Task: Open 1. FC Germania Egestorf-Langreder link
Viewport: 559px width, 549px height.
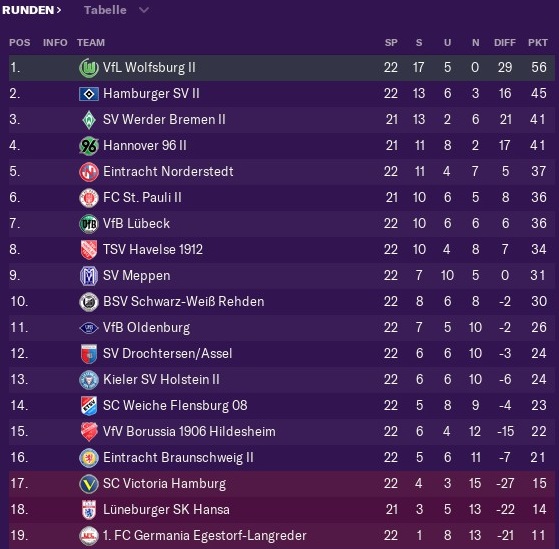Action: click(205, 536)
